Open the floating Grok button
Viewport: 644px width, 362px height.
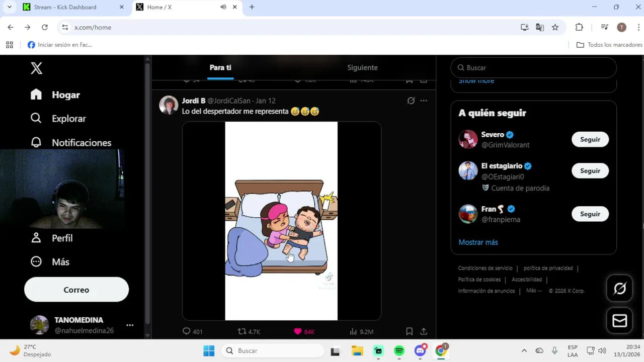(619, 289)
